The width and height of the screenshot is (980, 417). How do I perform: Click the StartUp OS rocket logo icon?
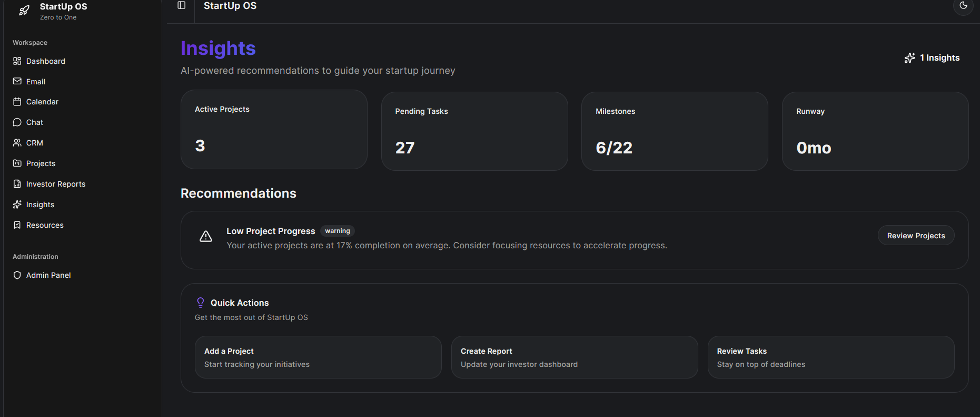click(x=24, y=11)
